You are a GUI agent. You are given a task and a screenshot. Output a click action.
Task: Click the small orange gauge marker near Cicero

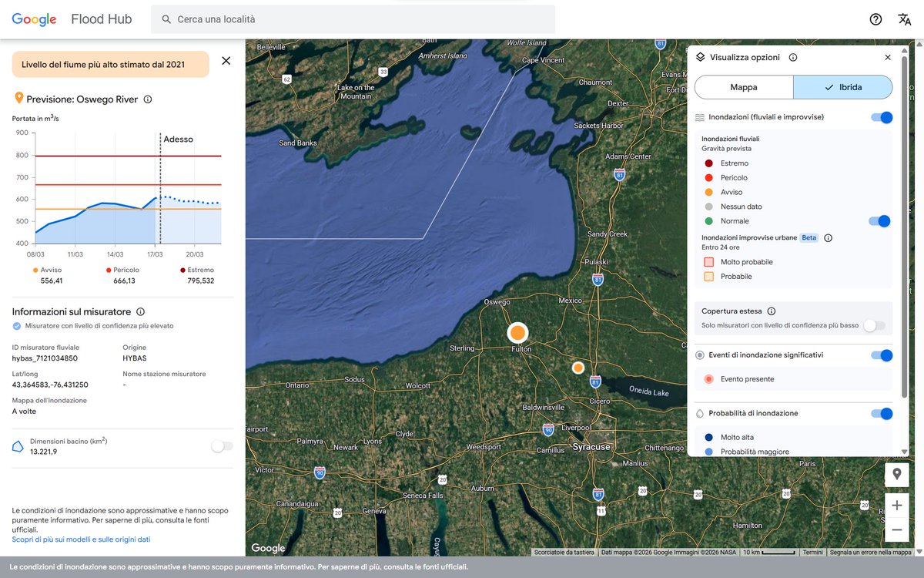coord(578,368)
